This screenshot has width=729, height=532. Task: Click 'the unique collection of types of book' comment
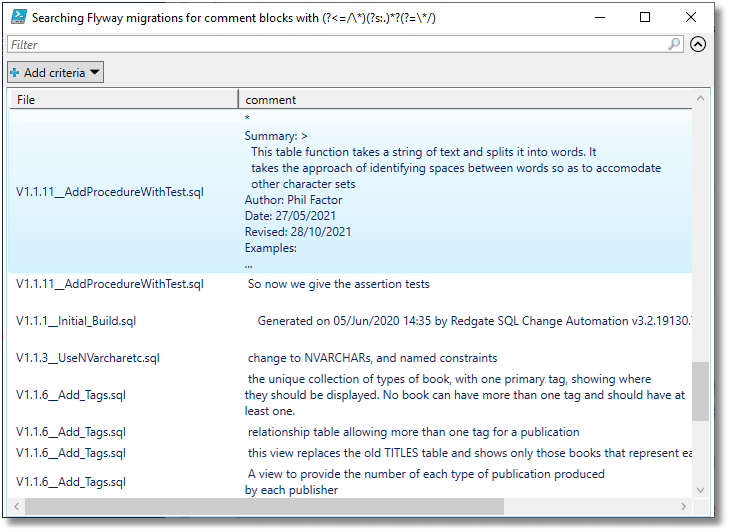pos(464,395)
